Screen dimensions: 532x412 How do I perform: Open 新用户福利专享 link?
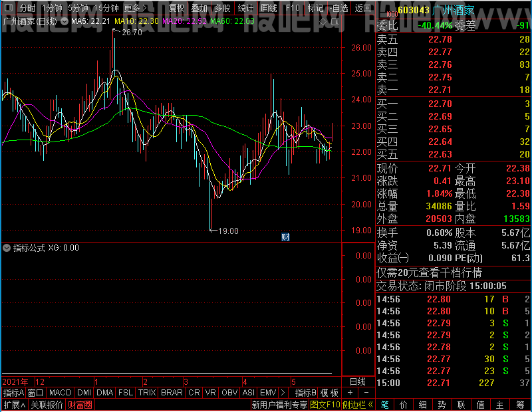tap(279, 405)
